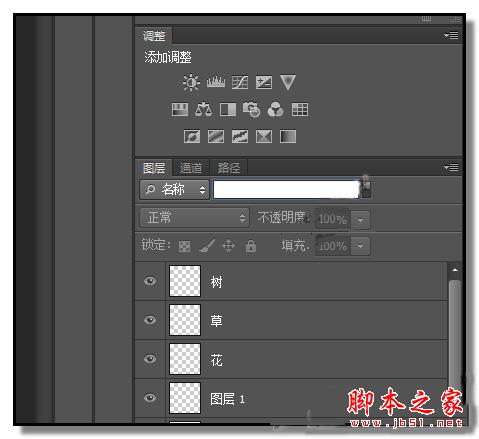479x439 pixels.
Task: Add an Exposure adjustment
Action: 264,82
